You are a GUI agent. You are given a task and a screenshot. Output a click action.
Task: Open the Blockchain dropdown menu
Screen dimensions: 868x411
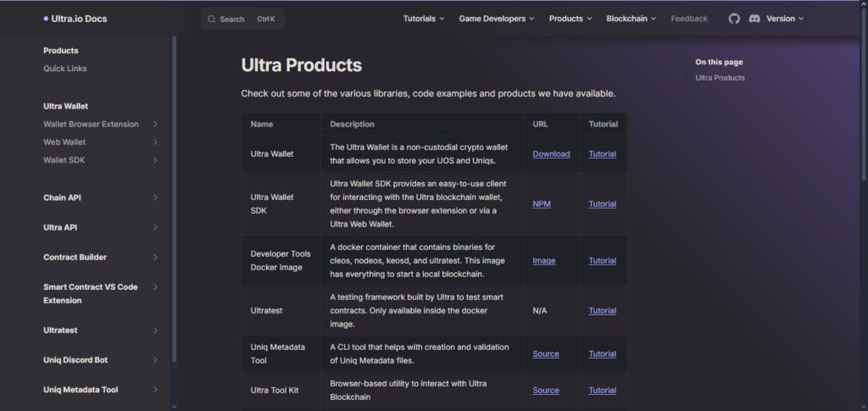(x=631, y=19)
